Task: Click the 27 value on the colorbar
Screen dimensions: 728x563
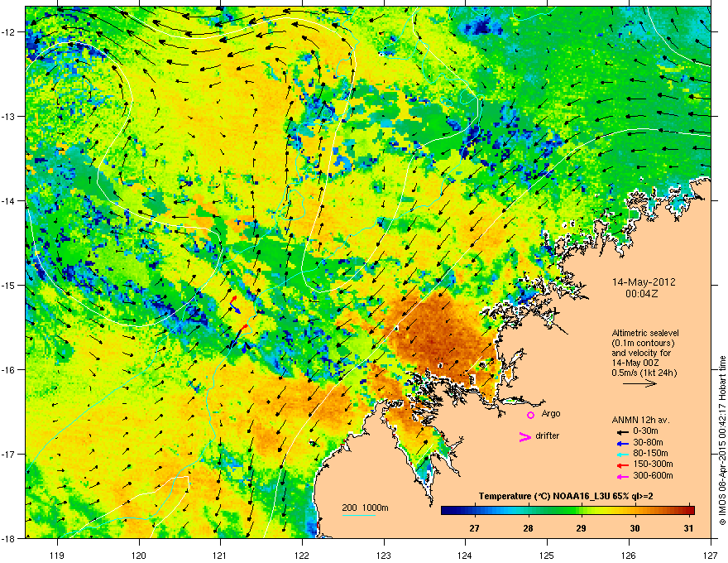Action: [474, 528]
